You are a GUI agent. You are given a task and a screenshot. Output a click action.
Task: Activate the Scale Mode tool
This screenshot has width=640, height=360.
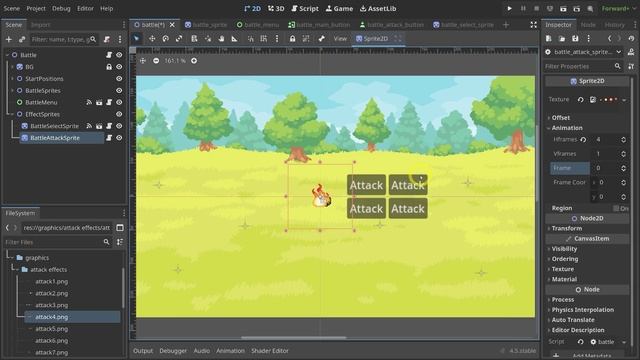(x=179, y=38)
